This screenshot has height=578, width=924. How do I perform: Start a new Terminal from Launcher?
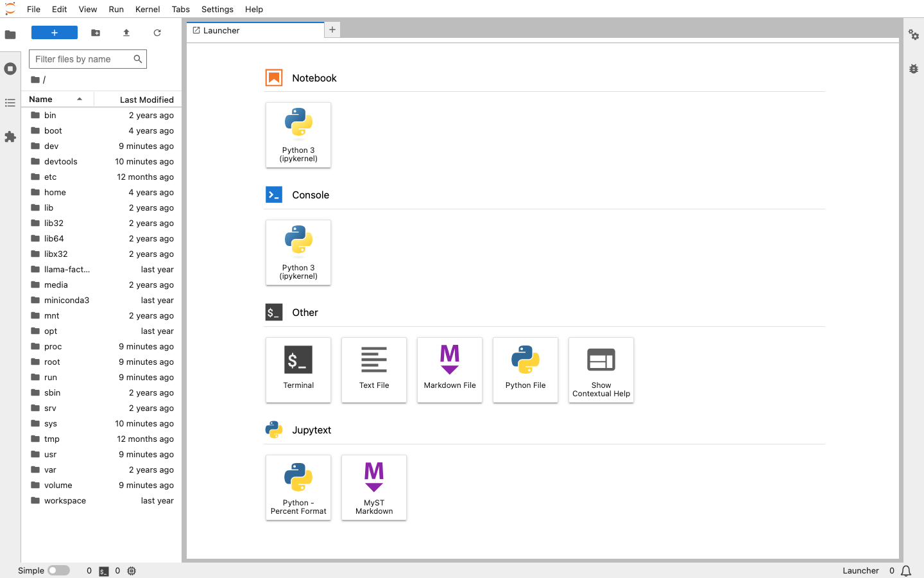point(298,370)
